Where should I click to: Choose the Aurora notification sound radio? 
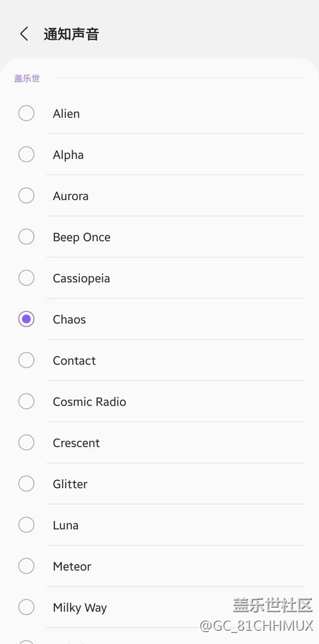tap(26, 196)
